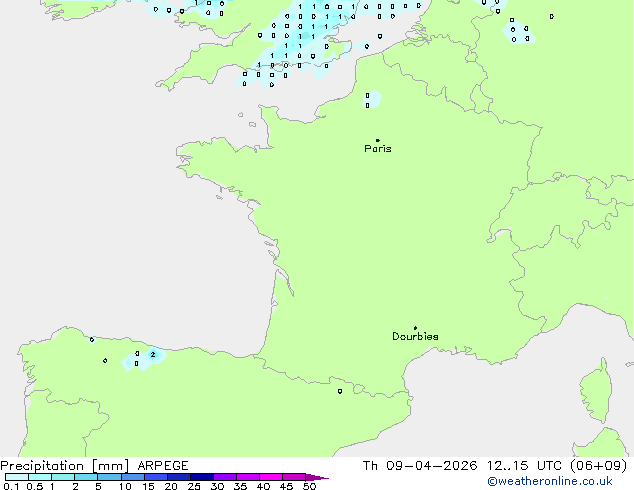Viewport: 634px width, 490px height.
Task: Pick the 0.1–0.5 mm legend swatch
Action: (x=17, y=477)
